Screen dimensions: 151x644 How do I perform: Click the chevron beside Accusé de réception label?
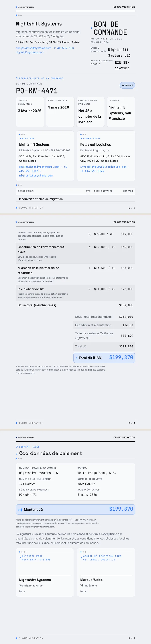tap(81, 558)
